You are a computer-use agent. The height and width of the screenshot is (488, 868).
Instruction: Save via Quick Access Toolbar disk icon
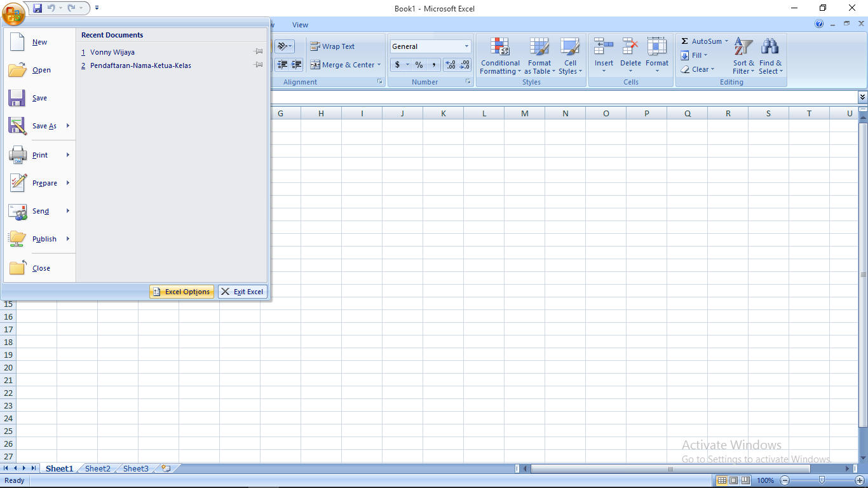(x=37, y=8)
